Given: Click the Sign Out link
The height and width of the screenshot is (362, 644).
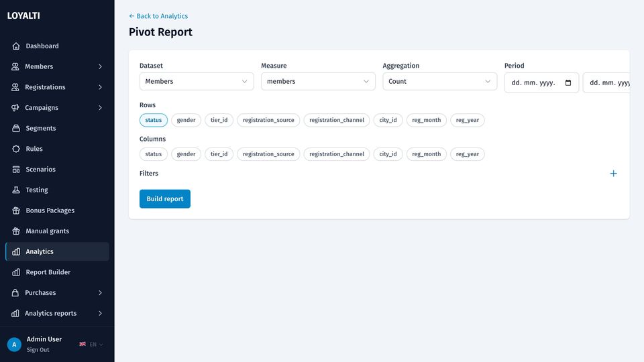Looking at the screenshot, I should tap(38, 350).
